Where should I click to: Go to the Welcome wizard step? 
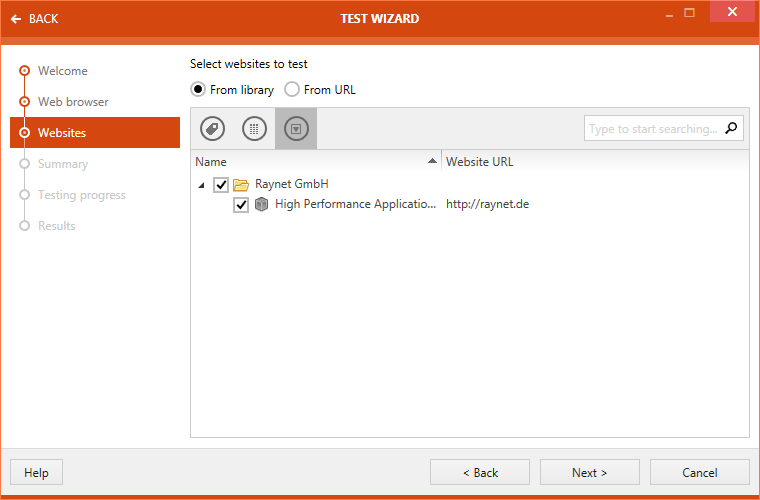[x=63, y=71]
